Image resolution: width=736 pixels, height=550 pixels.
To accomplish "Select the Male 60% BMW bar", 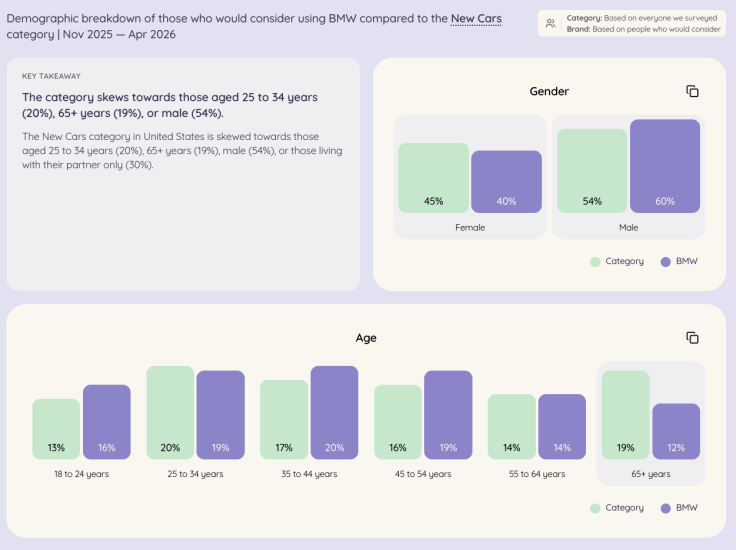I will click(x=665, y=166).
